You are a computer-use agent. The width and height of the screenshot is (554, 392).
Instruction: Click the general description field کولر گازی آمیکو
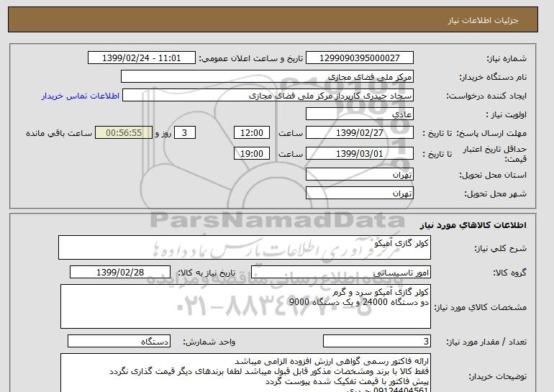[x=245, y=247]
